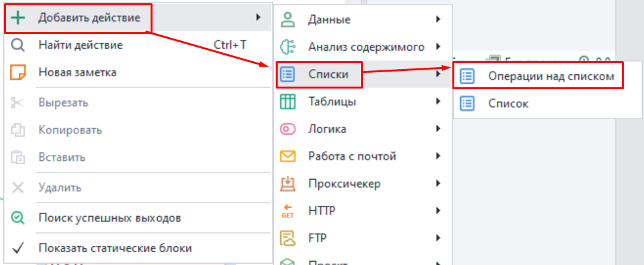
Task: Choose Список from the lists submenu
Action: click(x=548, y=104)
